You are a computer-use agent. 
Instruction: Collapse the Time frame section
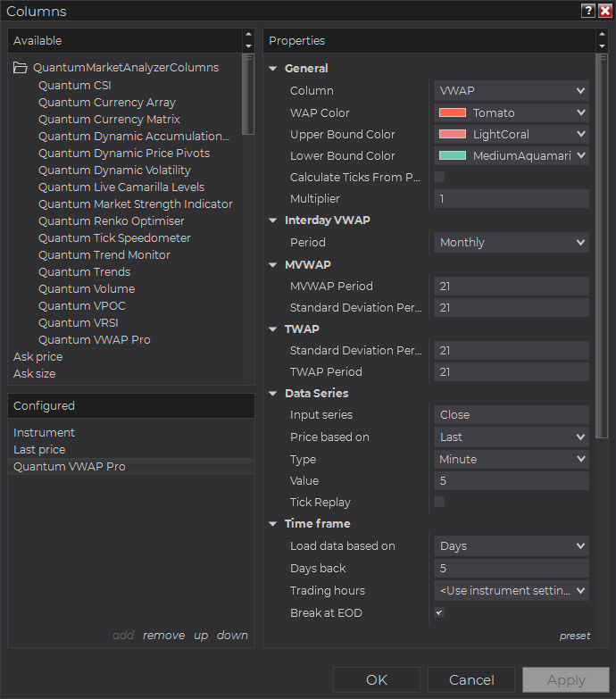tap(273, 523)
